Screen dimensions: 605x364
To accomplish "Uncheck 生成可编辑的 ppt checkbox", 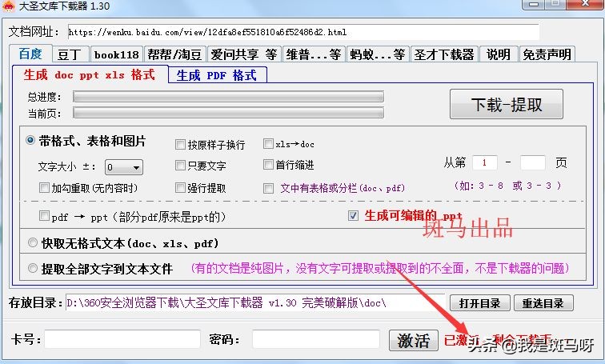I will (353, 215).
